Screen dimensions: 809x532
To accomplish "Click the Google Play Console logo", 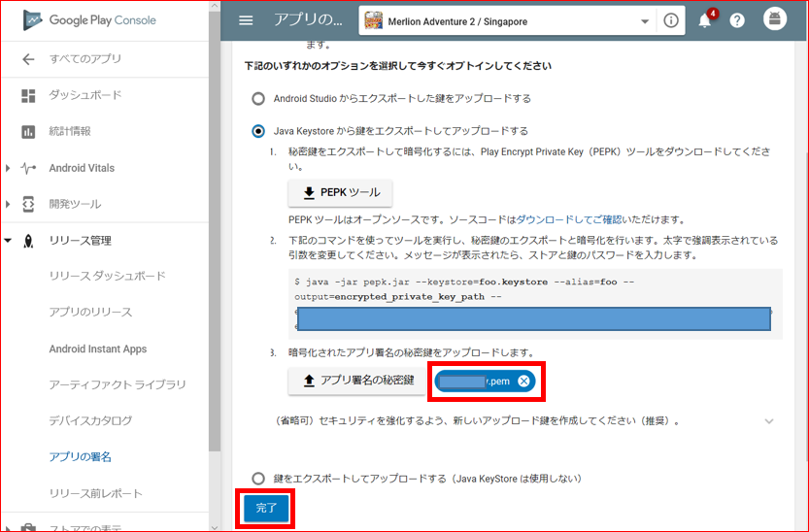I will pyautogui.click(x=89, y=20).
